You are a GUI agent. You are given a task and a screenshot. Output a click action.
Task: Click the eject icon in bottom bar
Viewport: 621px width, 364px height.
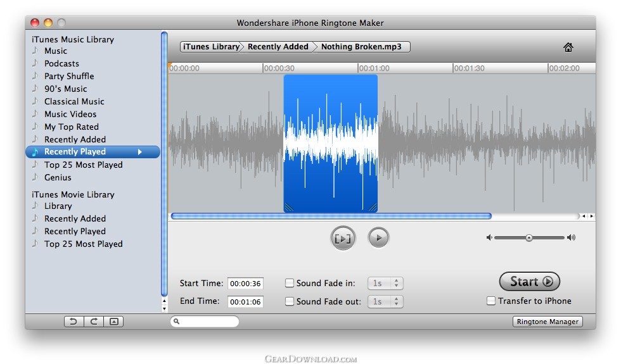tap(113, 322)
